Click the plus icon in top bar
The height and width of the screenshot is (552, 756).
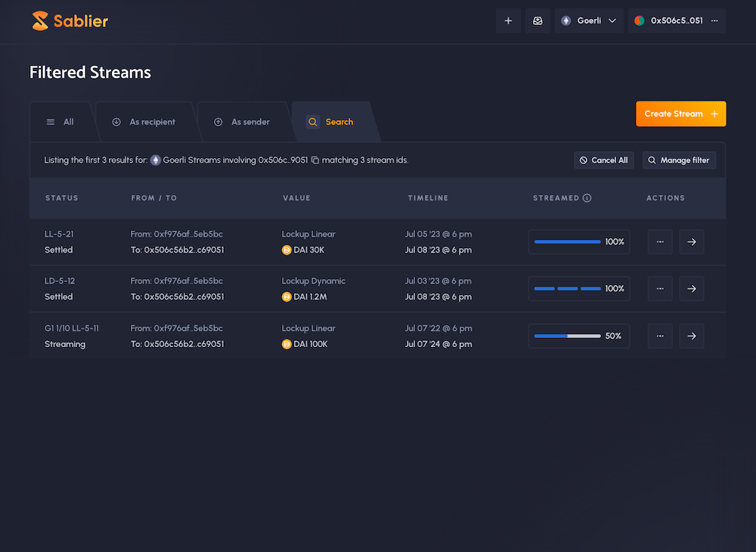(x=508, y=21)
